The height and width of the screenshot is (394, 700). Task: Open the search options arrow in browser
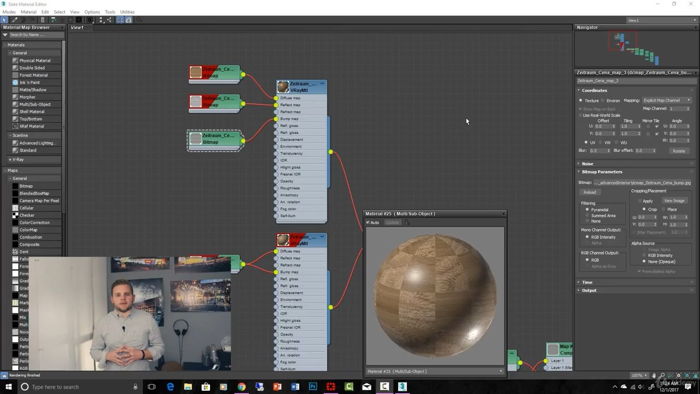5,35
